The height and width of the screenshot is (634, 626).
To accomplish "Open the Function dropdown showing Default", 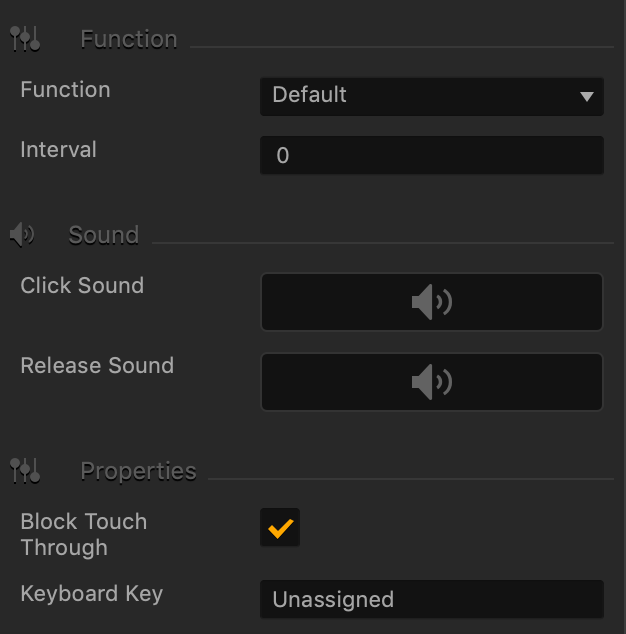I will click(x=432, y=97).
